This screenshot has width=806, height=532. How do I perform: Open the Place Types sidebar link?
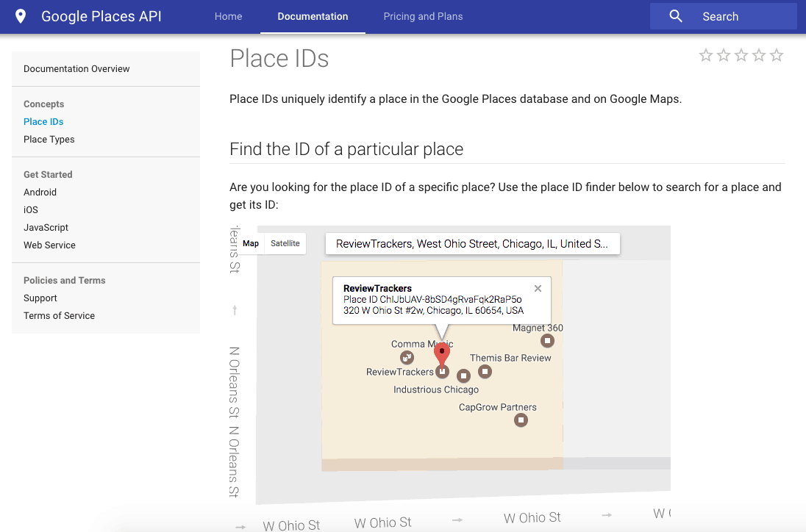click(49, 139)
